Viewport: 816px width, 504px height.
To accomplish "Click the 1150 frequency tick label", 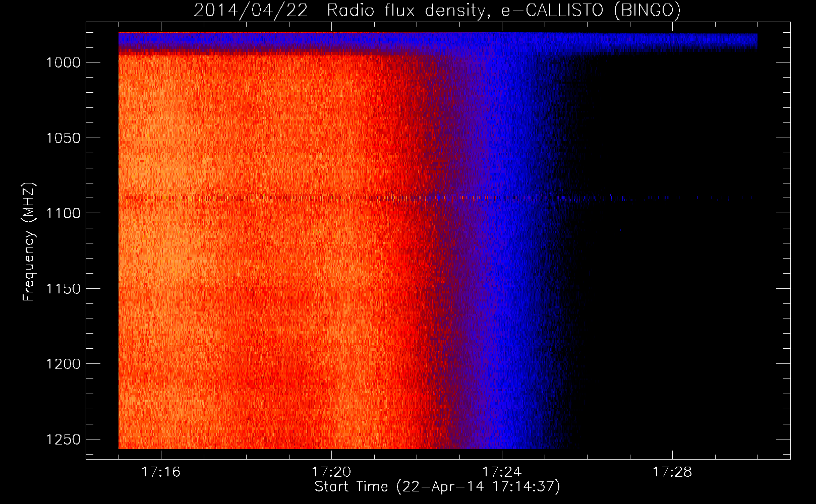I will [x=63, y=289].
